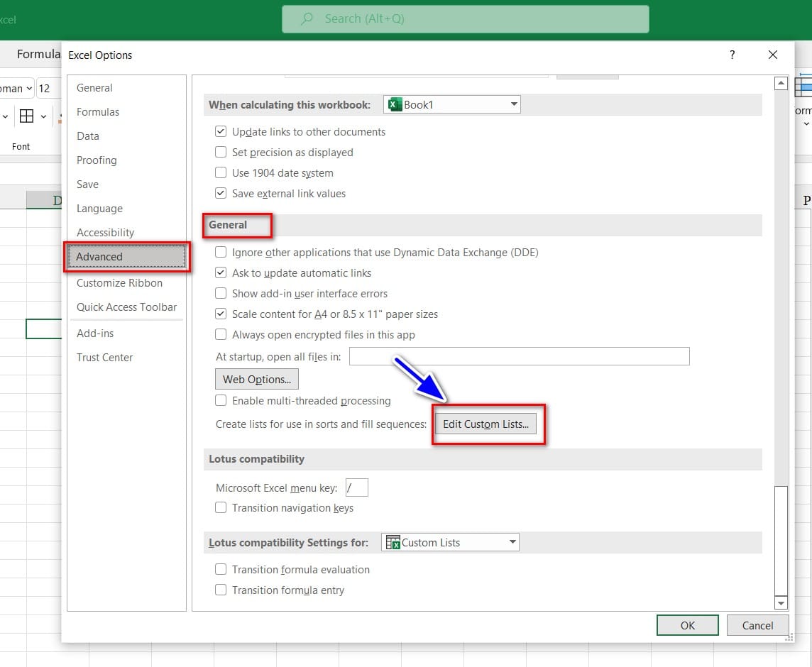Toggle Scale content for A4 paper sizes
812x667 pixels.
221,314
